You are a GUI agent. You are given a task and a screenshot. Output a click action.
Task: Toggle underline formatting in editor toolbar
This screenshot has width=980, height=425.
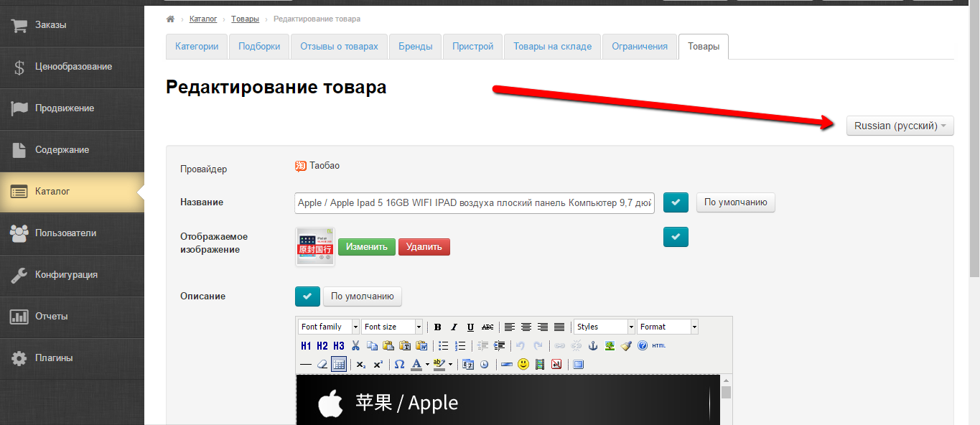pos(470,327)
